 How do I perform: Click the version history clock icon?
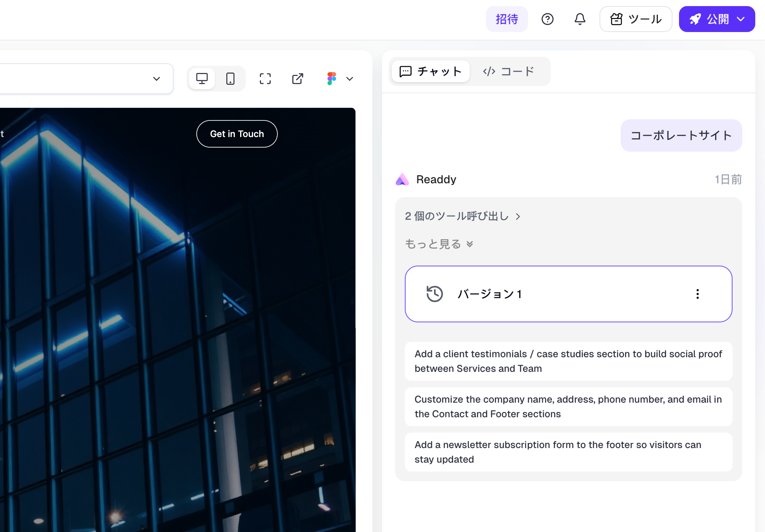[x=434, y=294]
